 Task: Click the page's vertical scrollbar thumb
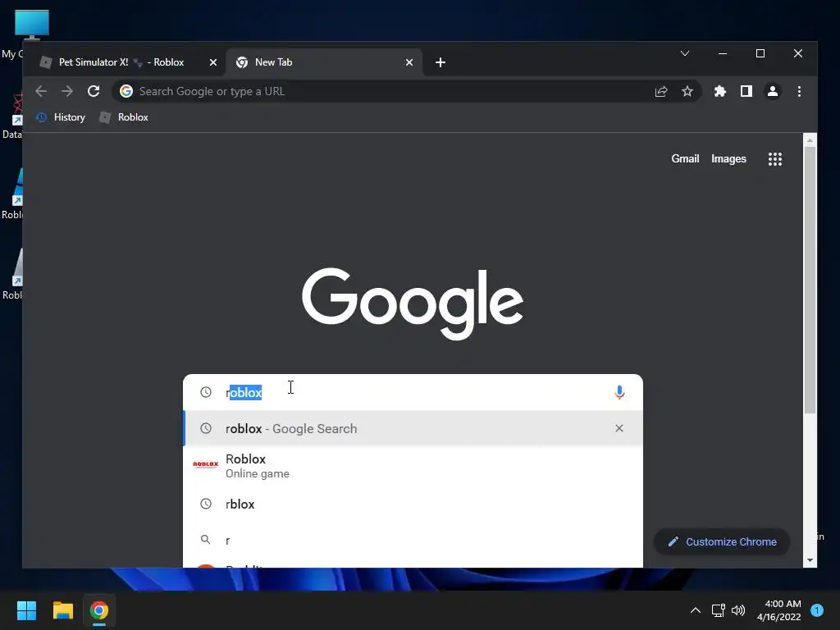(x=810, y=280)
